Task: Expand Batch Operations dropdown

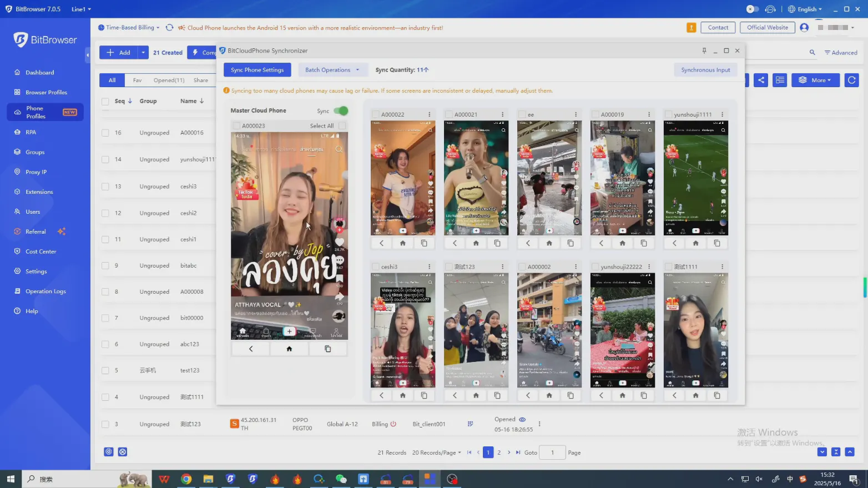Action: pos(332,70)
